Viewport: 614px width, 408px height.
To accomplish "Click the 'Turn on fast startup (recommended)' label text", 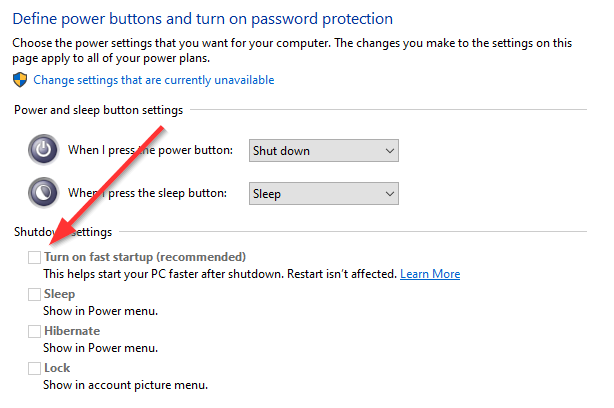I will click(x=145, y=258).
